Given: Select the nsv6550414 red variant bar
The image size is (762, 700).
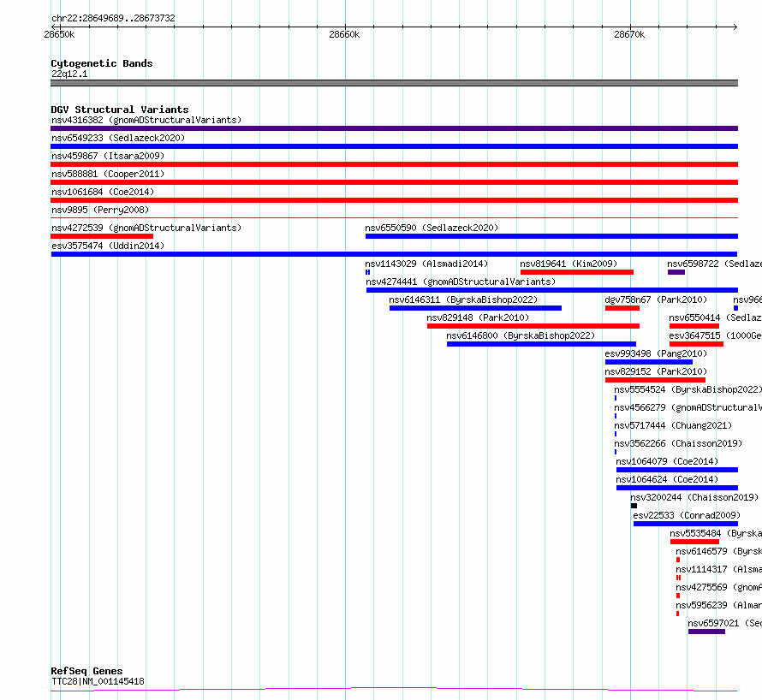Looking at the screenshot, I should (694, 326).
